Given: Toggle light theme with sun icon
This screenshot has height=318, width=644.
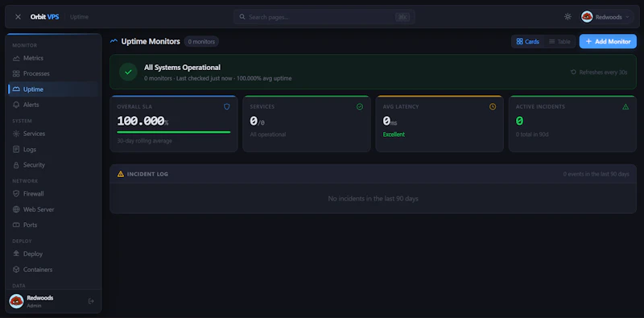Looking at the screenshot, I should (x=568, y=17).
